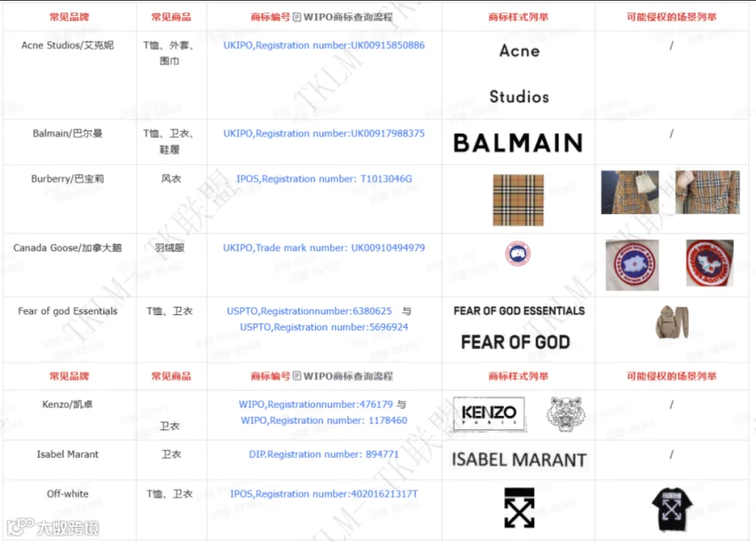Click the Kenzo tiger head logo image
The image size is (756, 542).
point(566,413)
